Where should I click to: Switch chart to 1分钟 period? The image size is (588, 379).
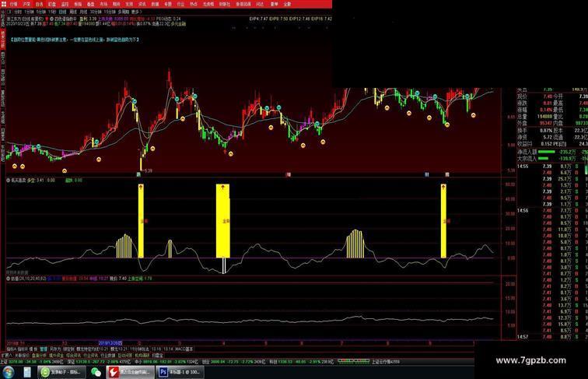tap(29, 12)
